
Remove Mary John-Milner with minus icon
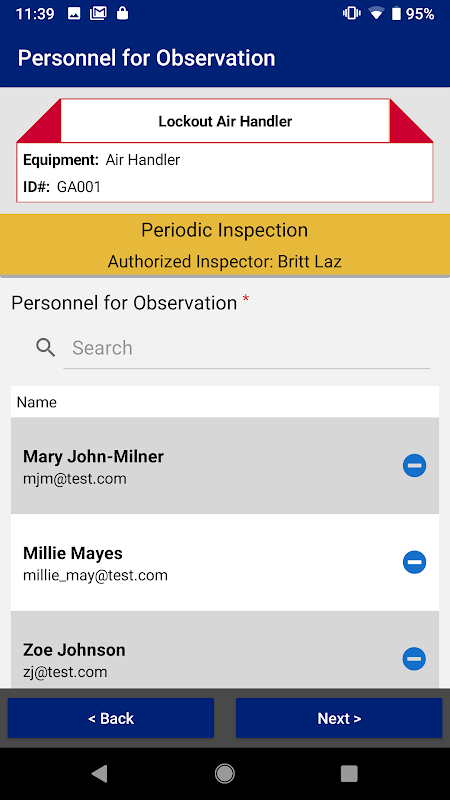(x=414, y=465)
